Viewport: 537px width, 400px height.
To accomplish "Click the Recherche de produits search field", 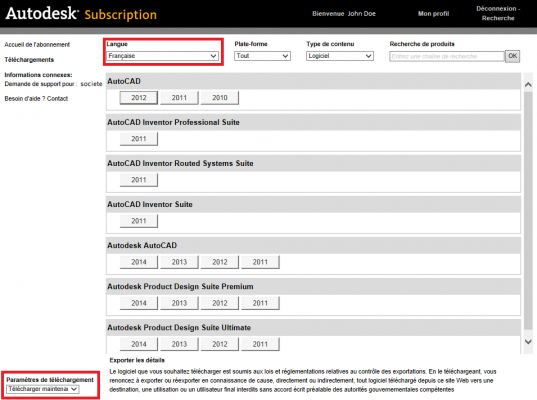I will click(x=447, y=56).
